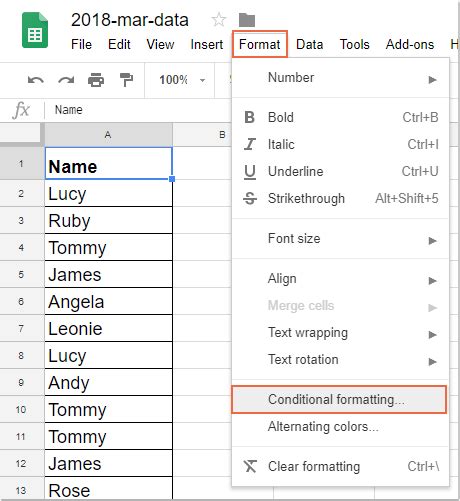
Task: Click the print icon in toolbar
Action: (96, 80)
